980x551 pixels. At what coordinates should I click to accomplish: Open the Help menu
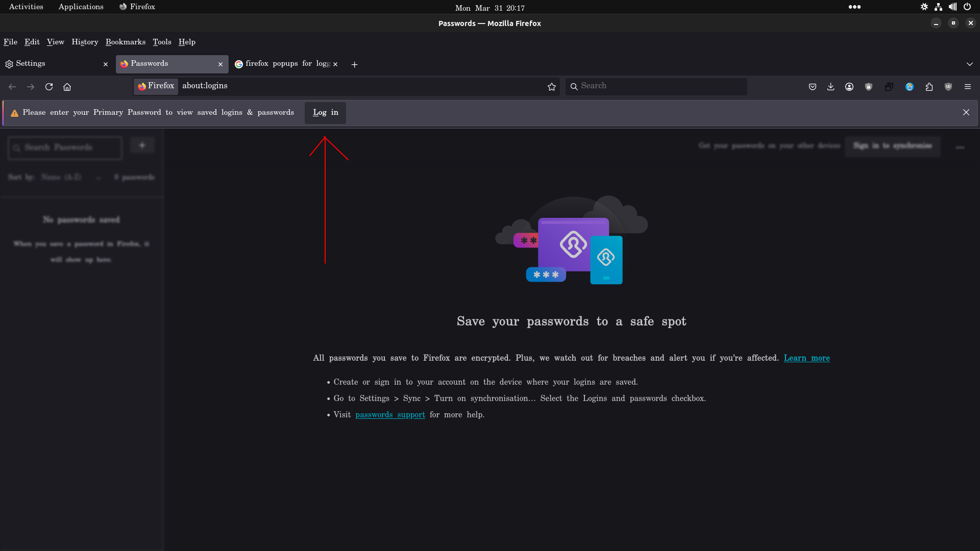pos(187,42)
